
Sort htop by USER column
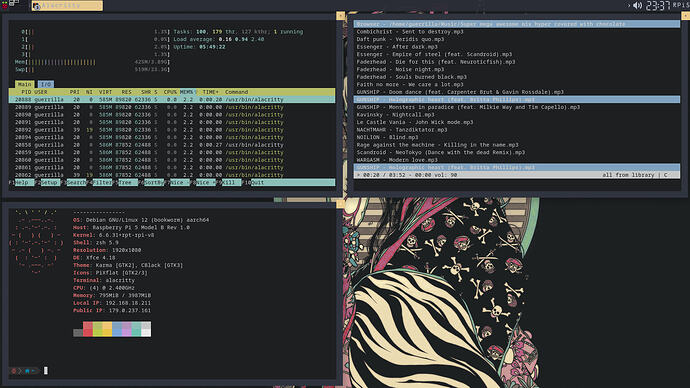[40, 92]
